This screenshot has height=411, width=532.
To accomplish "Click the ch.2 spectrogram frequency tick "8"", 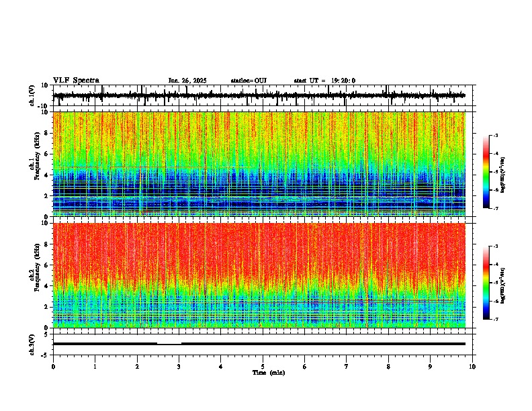I will (x=47, y=244).
